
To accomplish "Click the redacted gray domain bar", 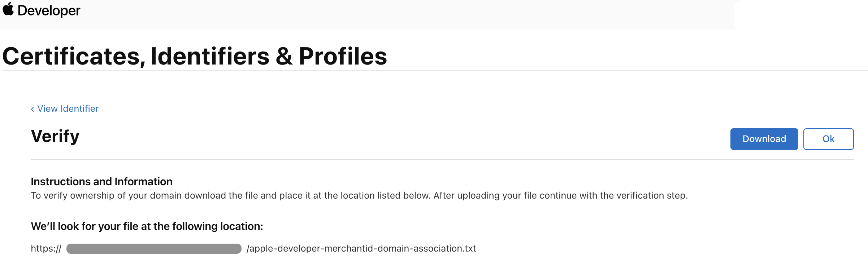I will click(x=154, y=249).
